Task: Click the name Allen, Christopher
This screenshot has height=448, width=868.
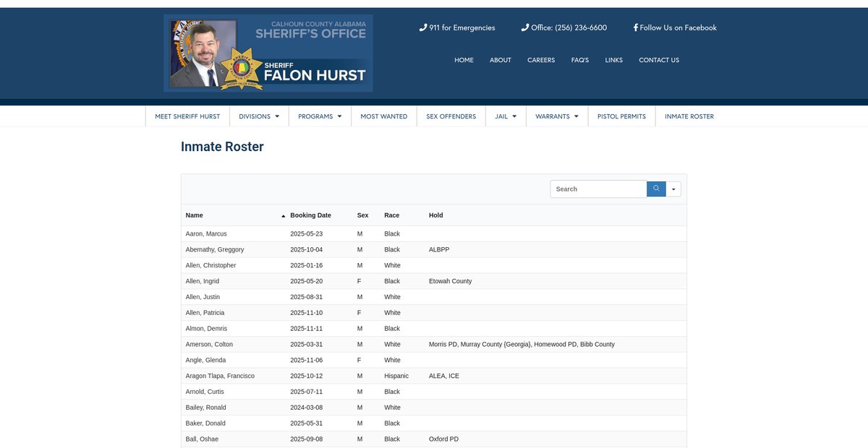Action: (210, 265)
